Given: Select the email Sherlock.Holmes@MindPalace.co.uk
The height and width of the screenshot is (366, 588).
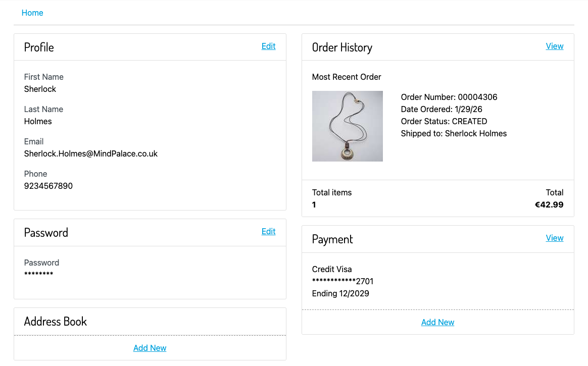Looking at the screenshot, I should pos(91,153).
